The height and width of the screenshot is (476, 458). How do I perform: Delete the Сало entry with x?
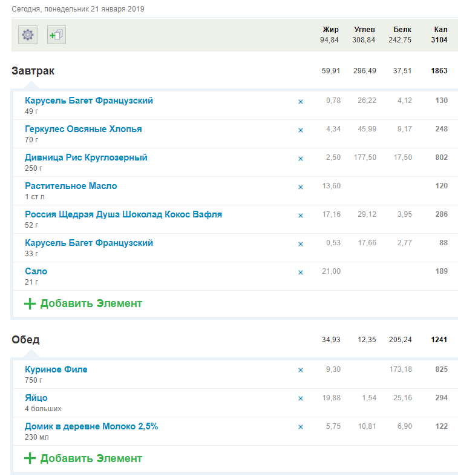(x=301, y=273)
